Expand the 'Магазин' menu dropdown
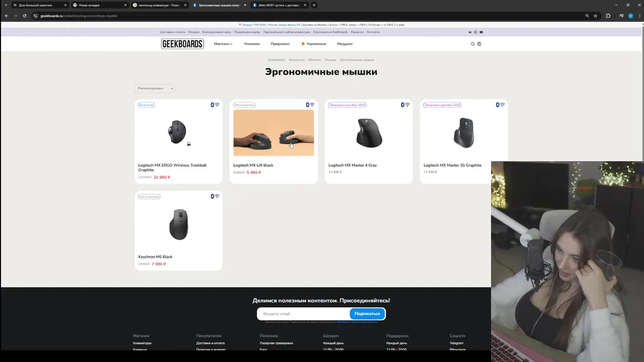The image size is (644, 362). click(x=223, y=44)
